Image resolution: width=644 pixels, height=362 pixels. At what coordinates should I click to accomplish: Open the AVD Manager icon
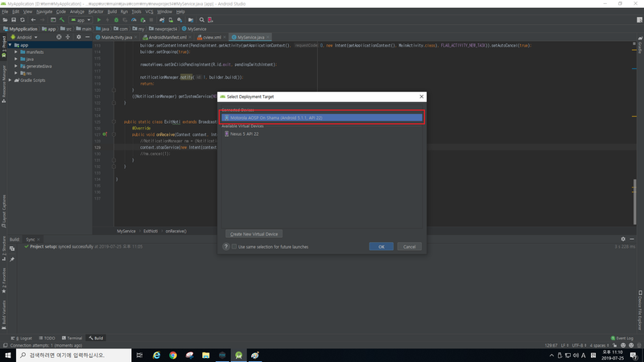point(171,19)
